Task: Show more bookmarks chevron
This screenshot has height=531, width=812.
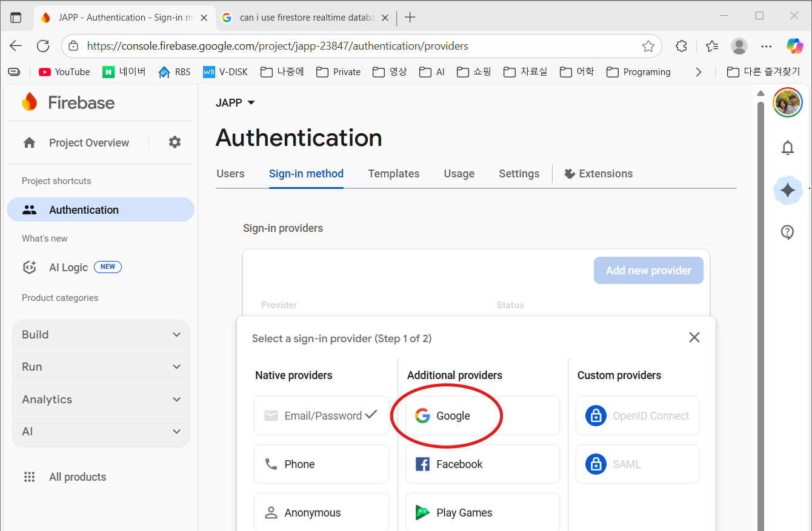Action: point(699,72)
